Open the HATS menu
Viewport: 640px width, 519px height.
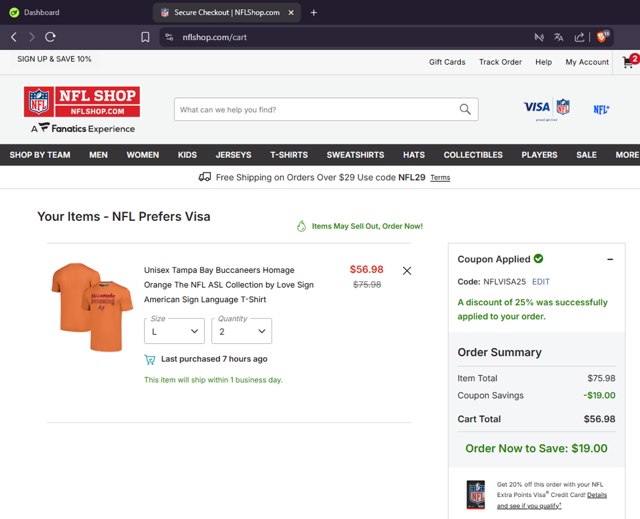point(414,155)
